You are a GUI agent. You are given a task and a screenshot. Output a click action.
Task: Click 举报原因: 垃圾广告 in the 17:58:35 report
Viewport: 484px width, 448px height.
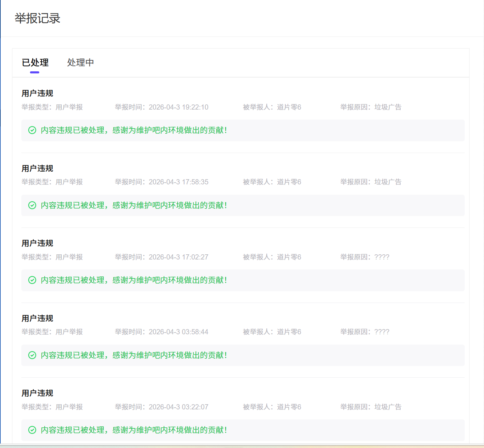371,182
